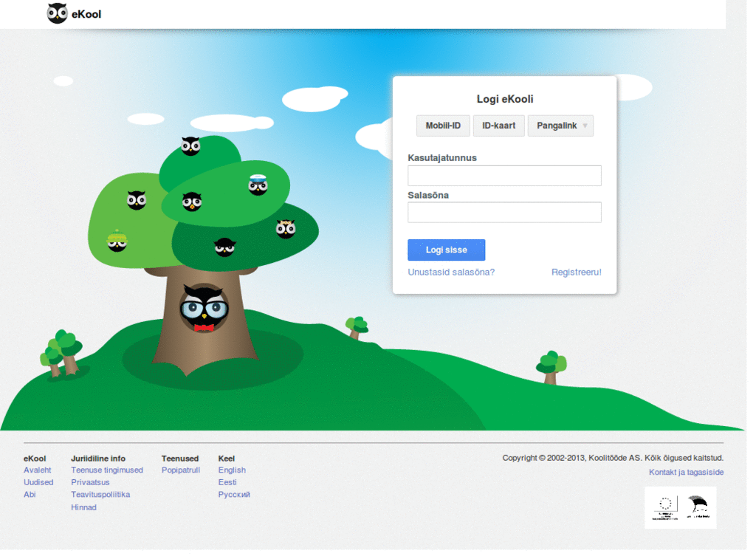The width and height of the screenshot is (756, 559).
Task: Click the bird logo in footer
Action: 698,507
